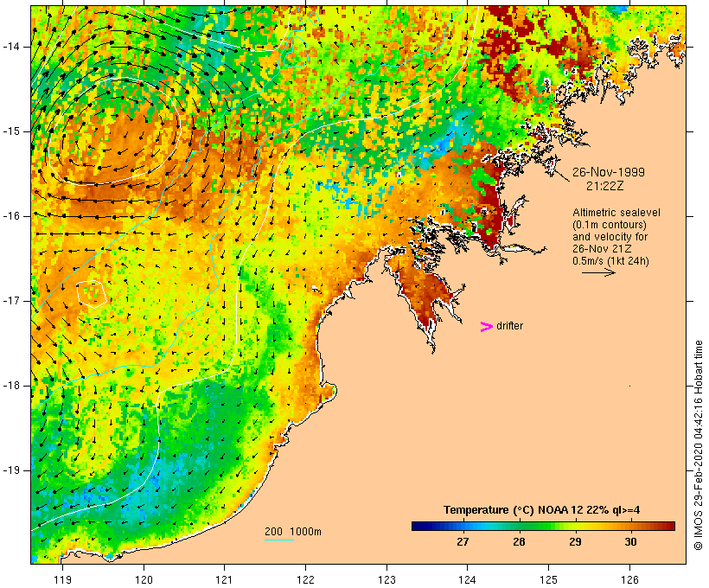The image size is (709, 588).
Task: Click the longitude axis label '126'
Action: click(x=629, y=579)
